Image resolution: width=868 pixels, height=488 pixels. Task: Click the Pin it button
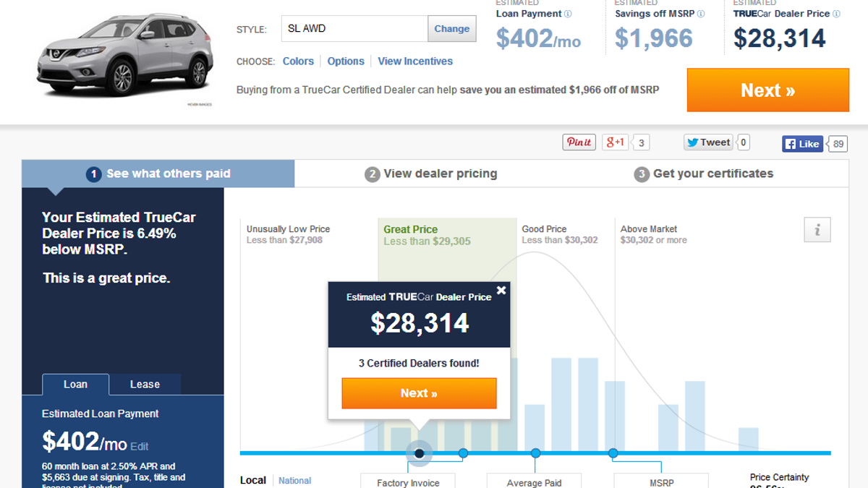tap(579, 142)
